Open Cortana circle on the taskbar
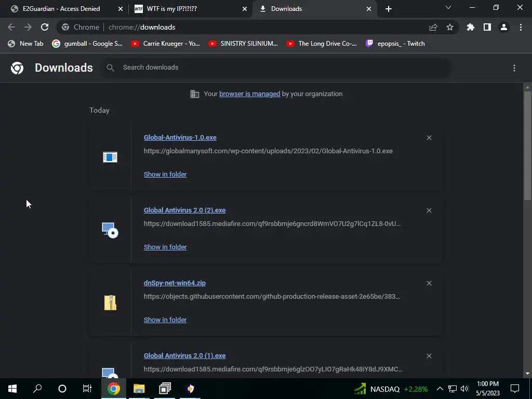 (x=62, y=389)
